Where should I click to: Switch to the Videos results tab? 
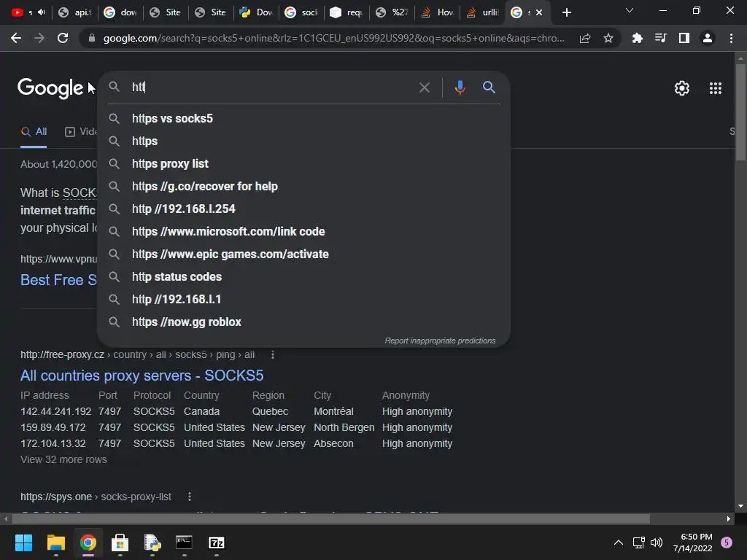pyautogui.click(x=80, y=132)
